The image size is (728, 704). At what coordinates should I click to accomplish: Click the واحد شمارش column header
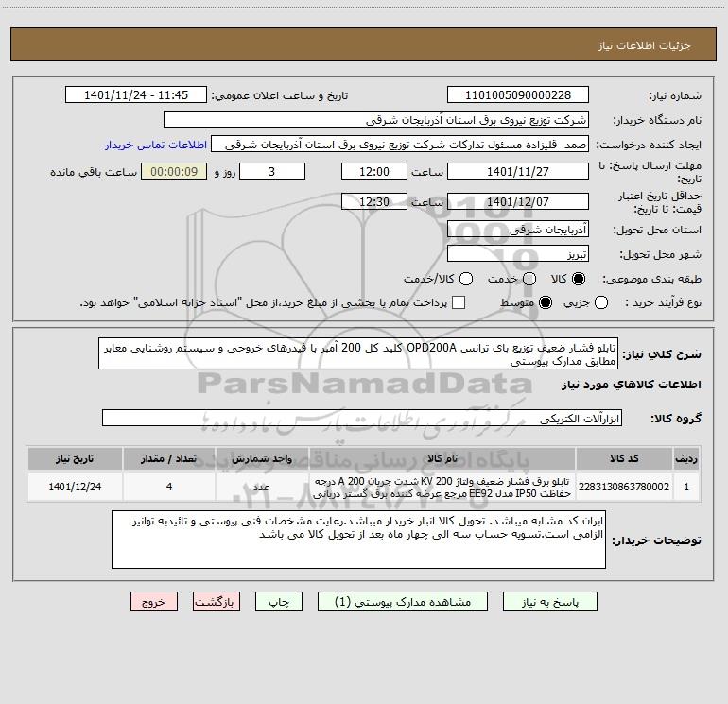pyautogui.click(x=262, y=459)
